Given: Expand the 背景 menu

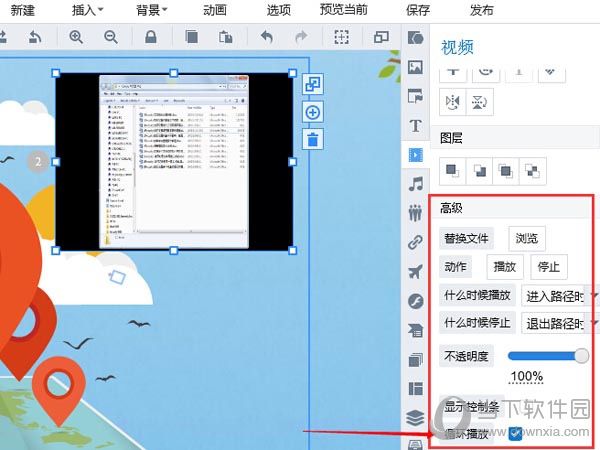Looking at the screenshot, I should pos(151,10).
